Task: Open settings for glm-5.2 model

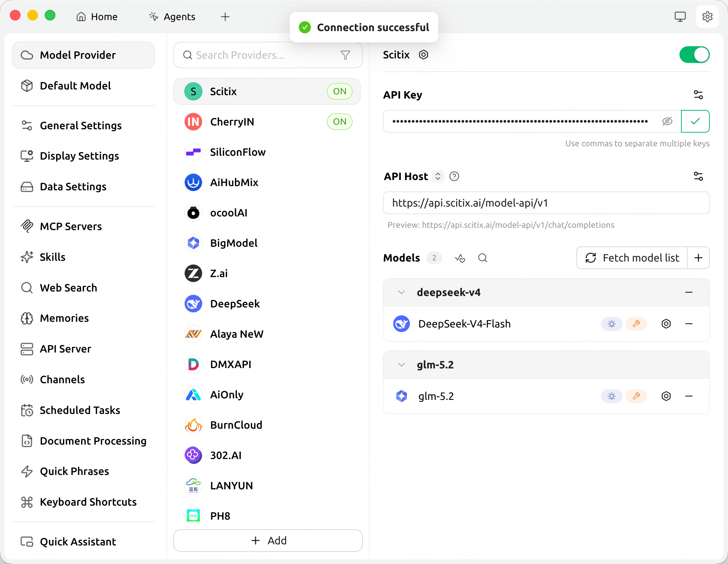Action: 666,396
